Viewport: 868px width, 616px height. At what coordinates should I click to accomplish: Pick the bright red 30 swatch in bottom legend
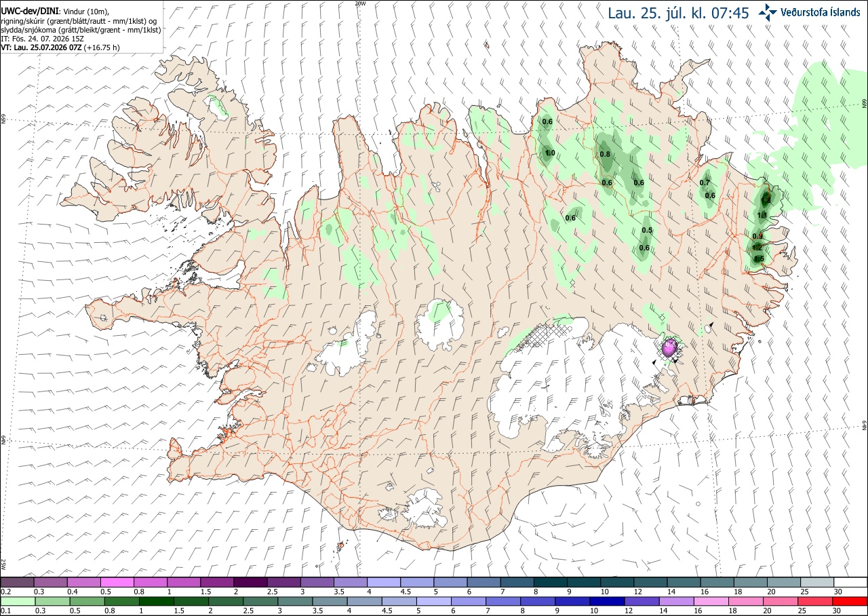click(850, 601)
